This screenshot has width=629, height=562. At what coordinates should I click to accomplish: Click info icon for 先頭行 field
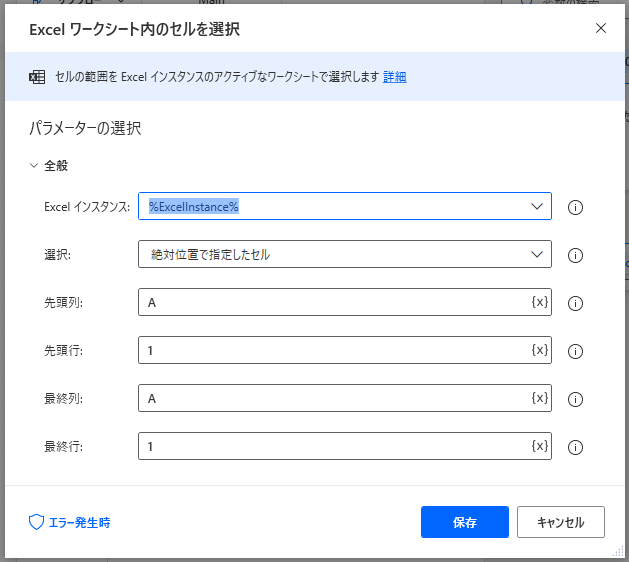click(575, 351)
